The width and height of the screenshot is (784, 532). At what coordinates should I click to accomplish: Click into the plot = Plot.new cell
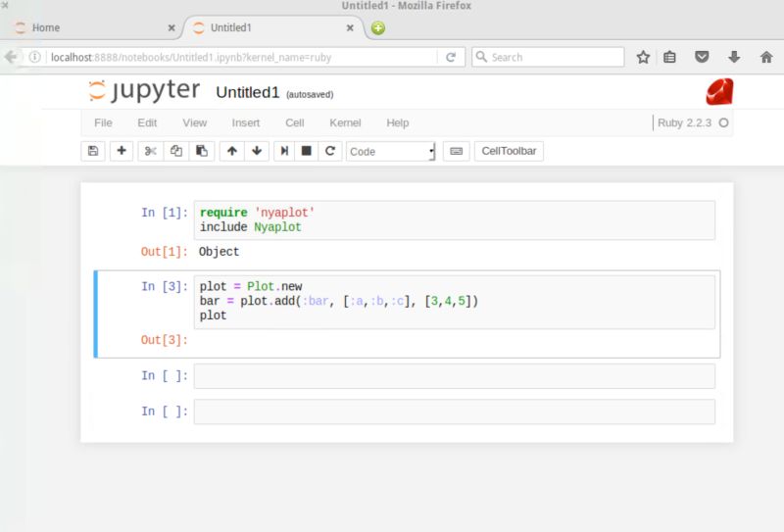click(x=455, y=302)
